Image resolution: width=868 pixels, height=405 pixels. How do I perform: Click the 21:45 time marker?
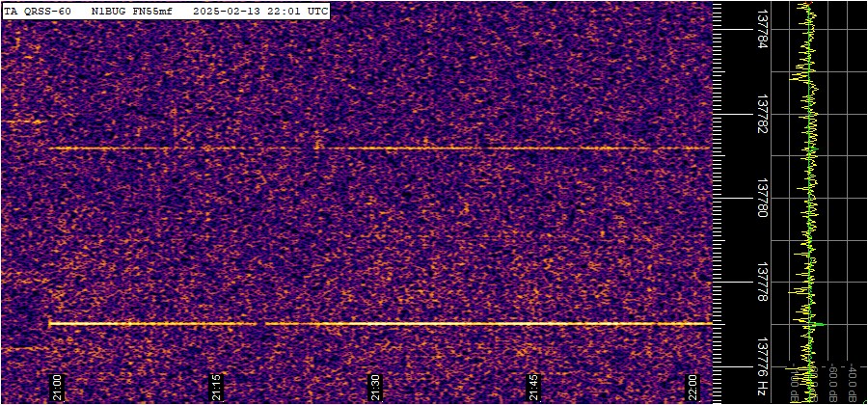pos(535,388)
